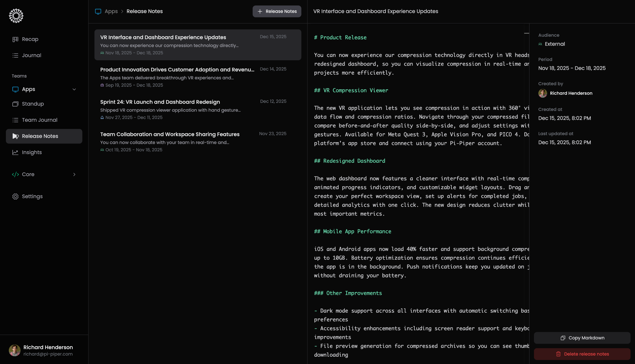Click the Core team code icon
This screenshot has width=635, height=364.
[16, 175]
